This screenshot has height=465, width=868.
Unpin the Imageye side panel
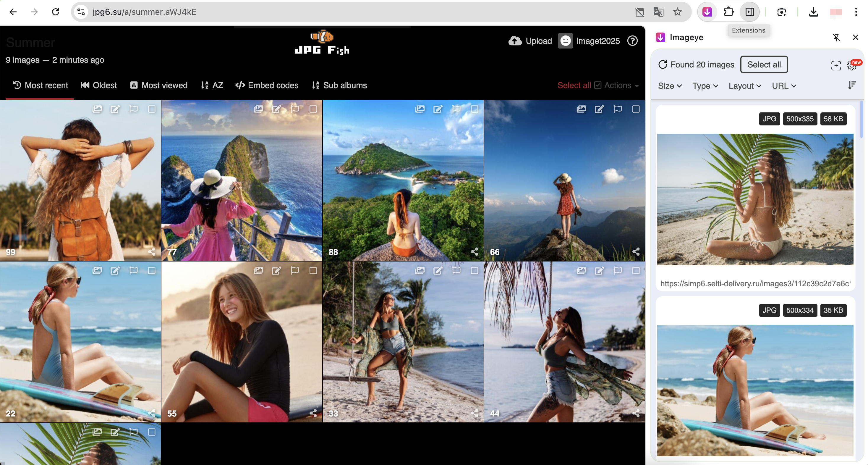click(x=836, y=38)
